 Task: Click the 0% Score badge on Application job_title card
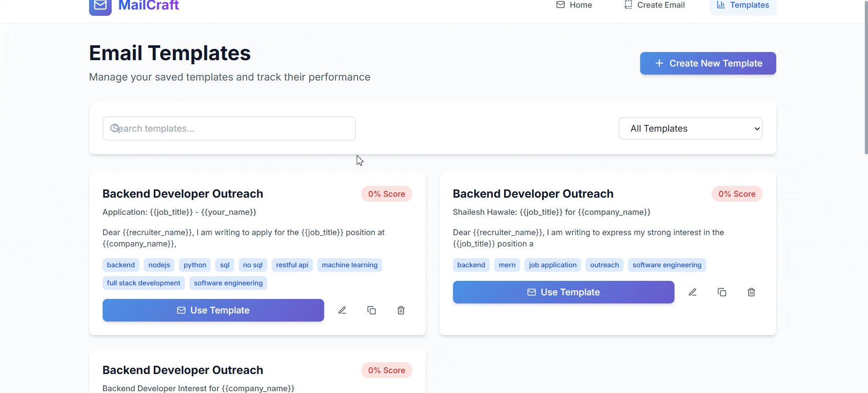pos(387,194)
